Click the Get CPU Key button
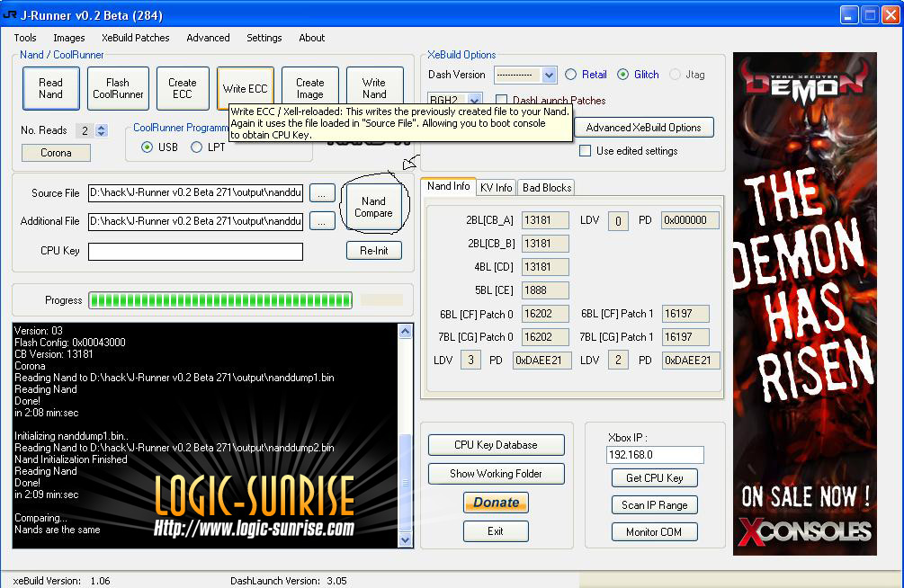Screen dimensions: 904x588 (654, 478)
